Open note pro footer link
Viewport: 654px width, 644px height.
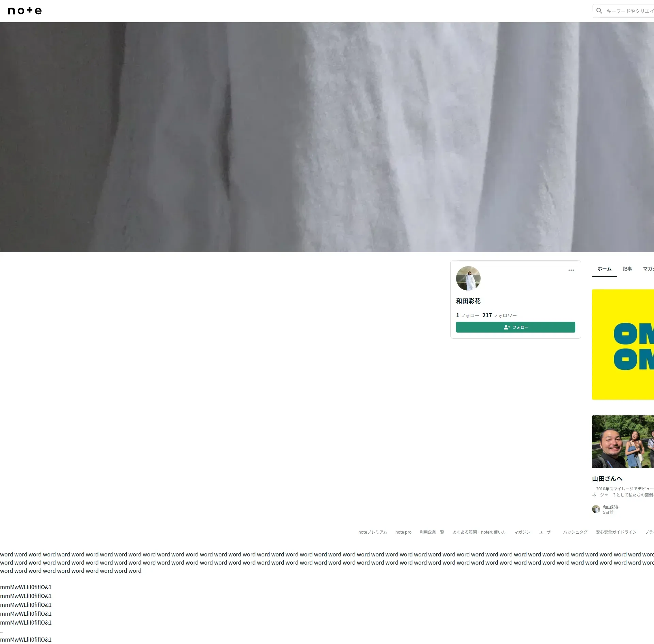point(403,532)
